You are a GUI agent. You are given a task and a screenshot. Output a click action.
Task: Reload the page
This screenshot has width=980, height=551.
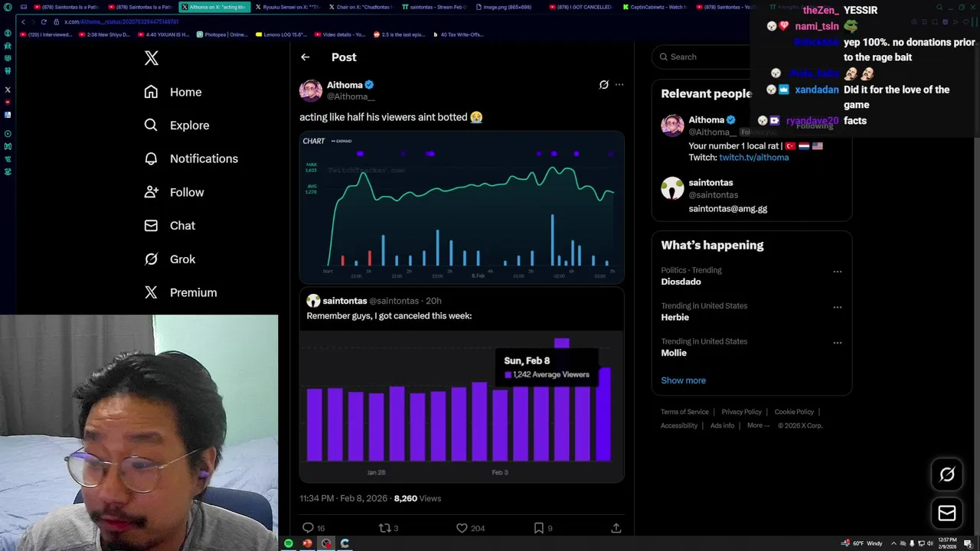click(x=44, y=21)
